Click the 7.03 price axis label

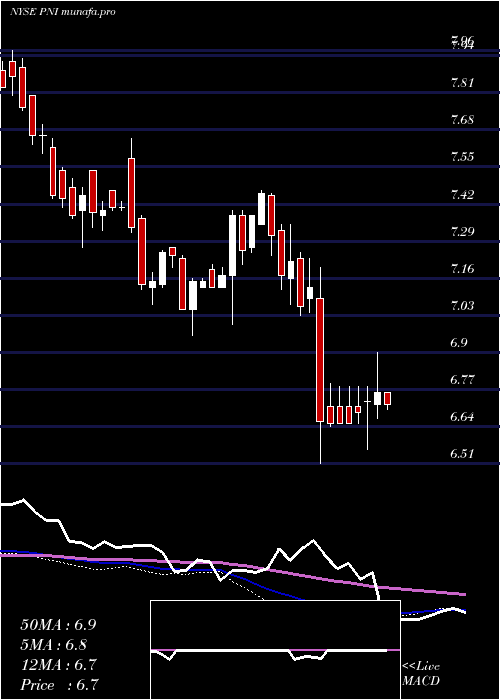coord(462,305)
